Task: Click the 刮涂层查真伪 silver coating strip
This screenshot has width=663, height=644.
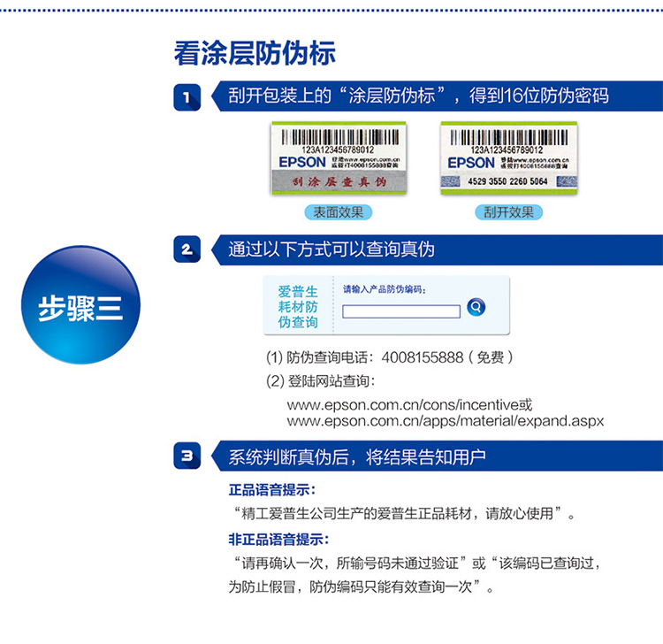Action: [338, 182]
